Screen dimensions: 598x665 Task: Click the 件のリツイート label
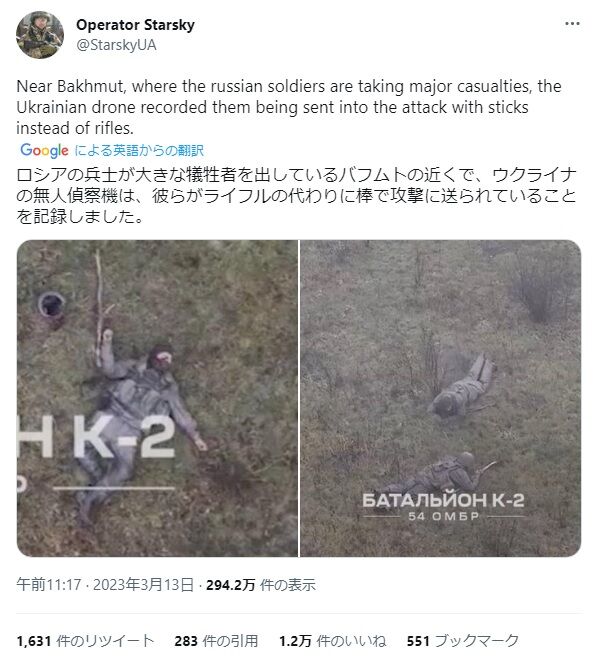point(105,641)
